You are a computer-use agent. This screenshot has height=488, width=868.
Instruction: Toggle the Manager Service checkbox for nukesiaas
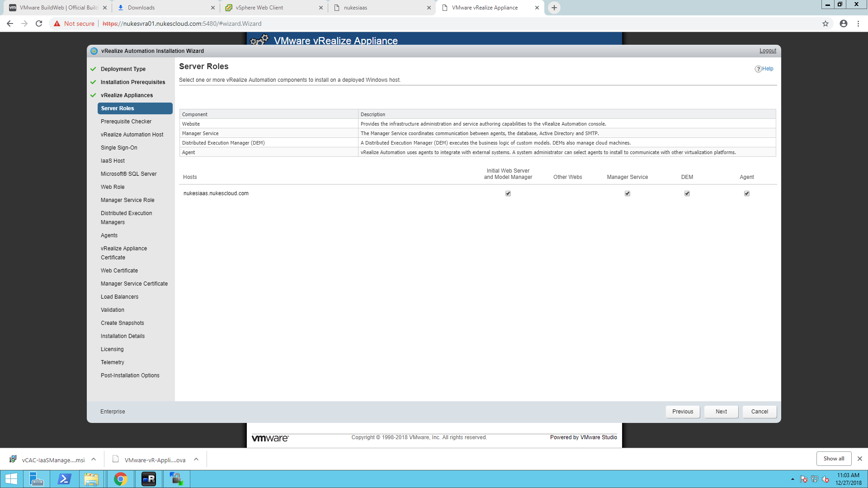tap(627, 193)
